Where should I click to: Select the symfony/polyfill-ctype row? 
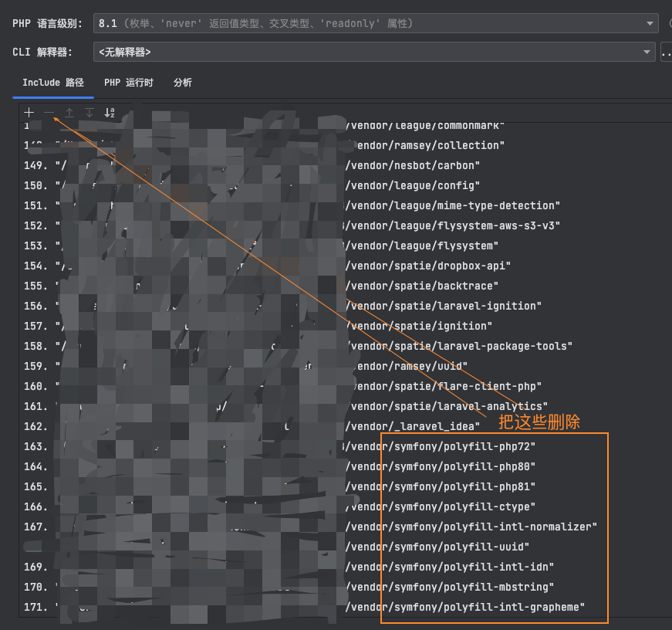point(346,506)
